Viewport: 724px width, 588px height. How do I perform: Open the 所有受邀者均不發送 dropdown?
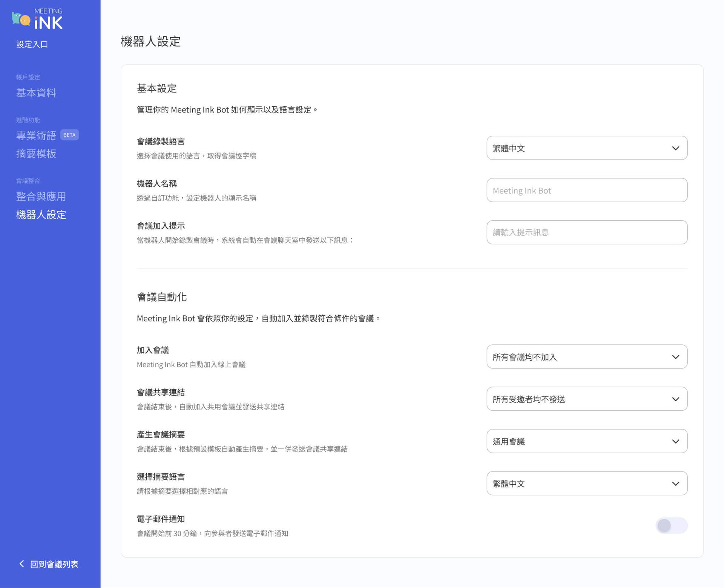(x=587, y=399)
